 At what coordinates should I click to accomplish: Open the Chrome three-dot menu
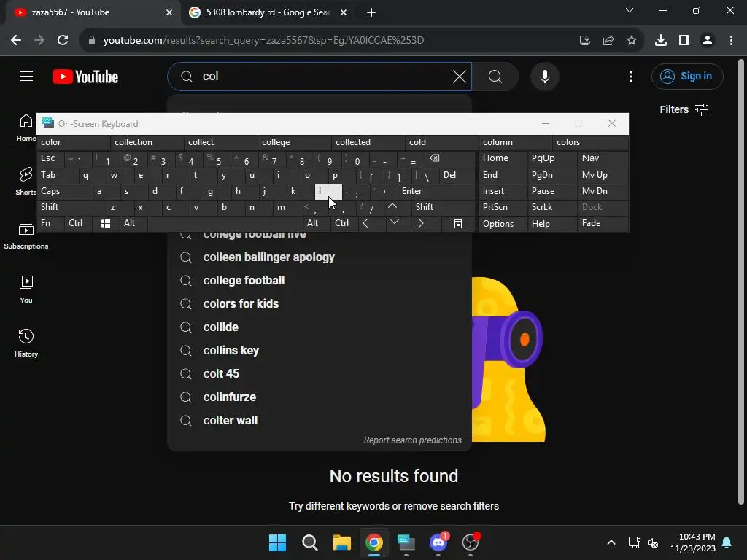click(x=731, y=41)
